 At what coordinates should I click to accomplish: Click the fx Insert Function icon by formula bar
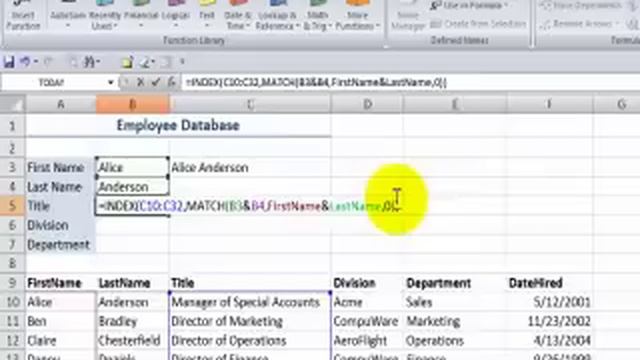click(x=171, y=82)
